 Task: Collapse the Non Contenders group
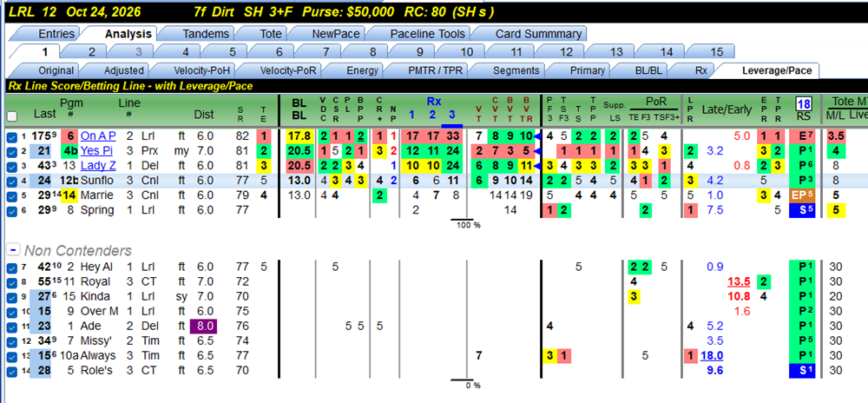(11, 250)
